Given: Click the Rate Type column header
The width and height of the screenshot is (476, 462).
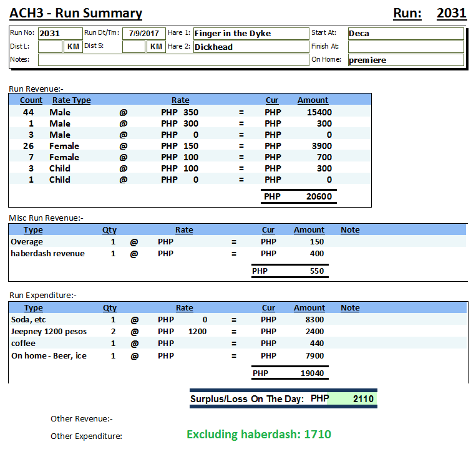Looking at the screenshot, I should 71,100.
